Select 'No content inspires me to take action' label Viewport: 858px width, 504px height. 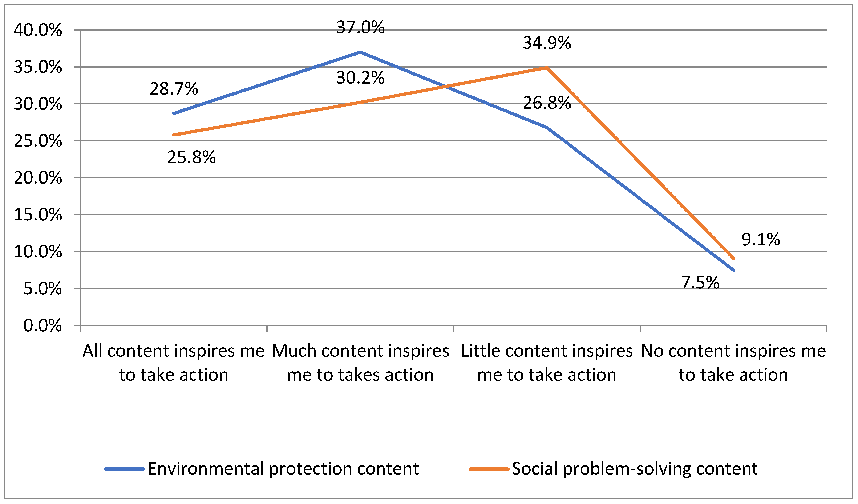pyautogui.click(x=733, y=363)
